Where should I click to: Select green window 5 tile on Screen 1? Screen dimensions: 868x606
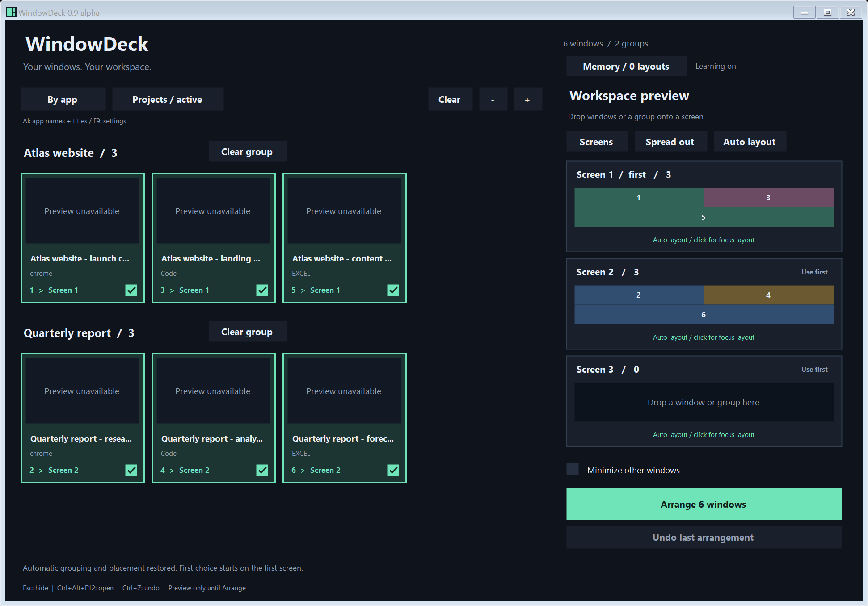(x=704, y=217)
